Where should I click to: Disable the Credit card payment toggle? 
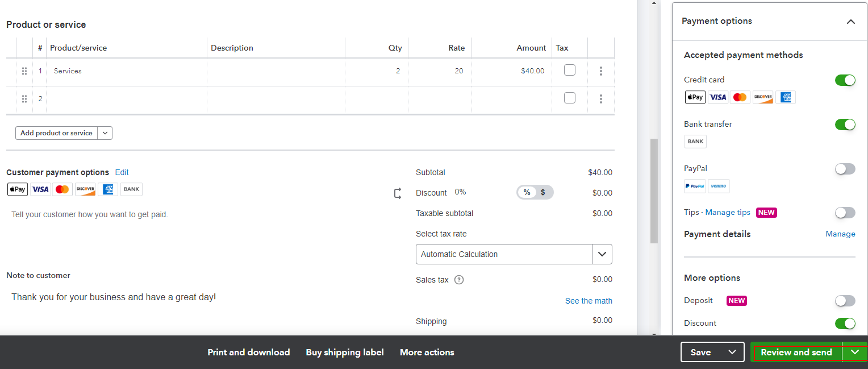click(x=845, y=80)
